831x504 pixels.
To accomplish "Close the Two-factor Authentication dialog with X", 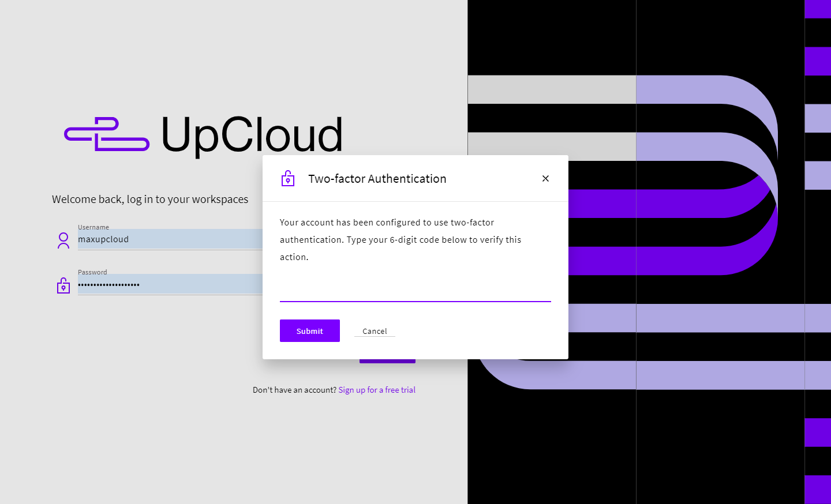I will coord(545,179).
